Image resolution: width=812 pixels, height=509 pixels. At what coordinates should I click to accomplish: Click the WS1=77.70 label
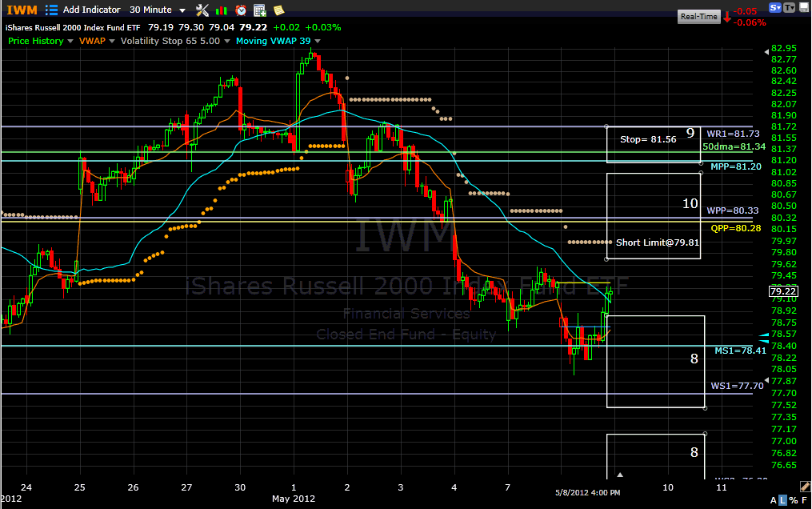pyautogui.click(x=738, y=386)
